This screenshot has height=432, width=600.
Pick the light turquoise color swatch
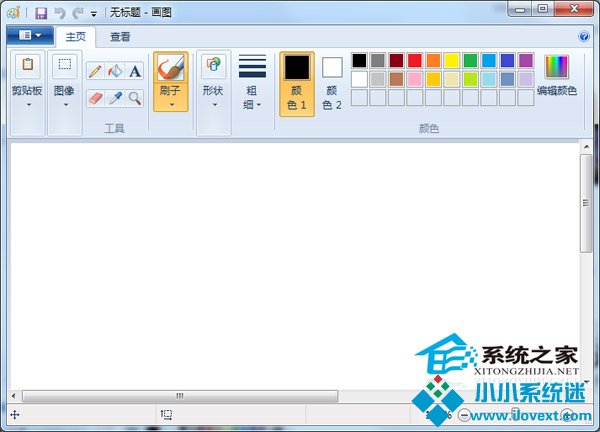coord(489,79)
